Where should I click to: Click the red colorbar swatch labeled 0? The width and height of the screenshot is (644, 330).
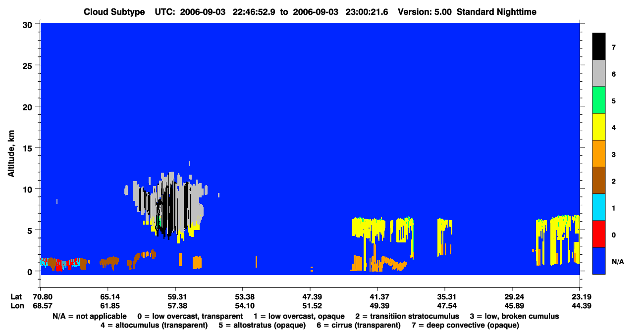tap(599, 234)
